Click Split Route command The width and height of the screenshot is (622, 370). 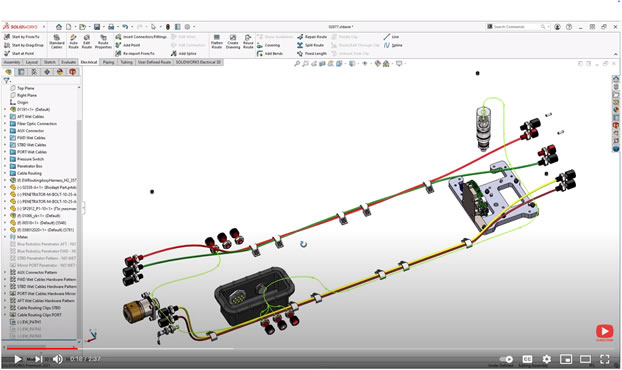[311, 45]
